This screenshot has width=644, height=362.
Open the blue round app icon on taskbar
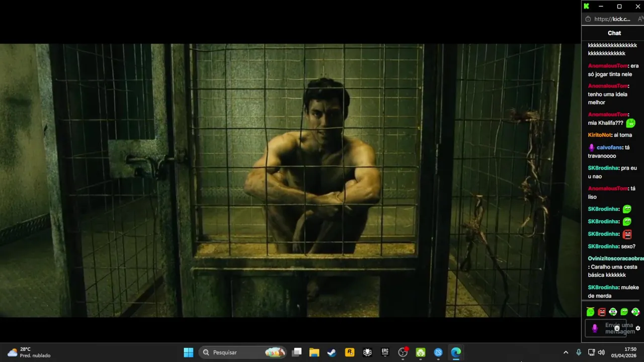point(438,352)
